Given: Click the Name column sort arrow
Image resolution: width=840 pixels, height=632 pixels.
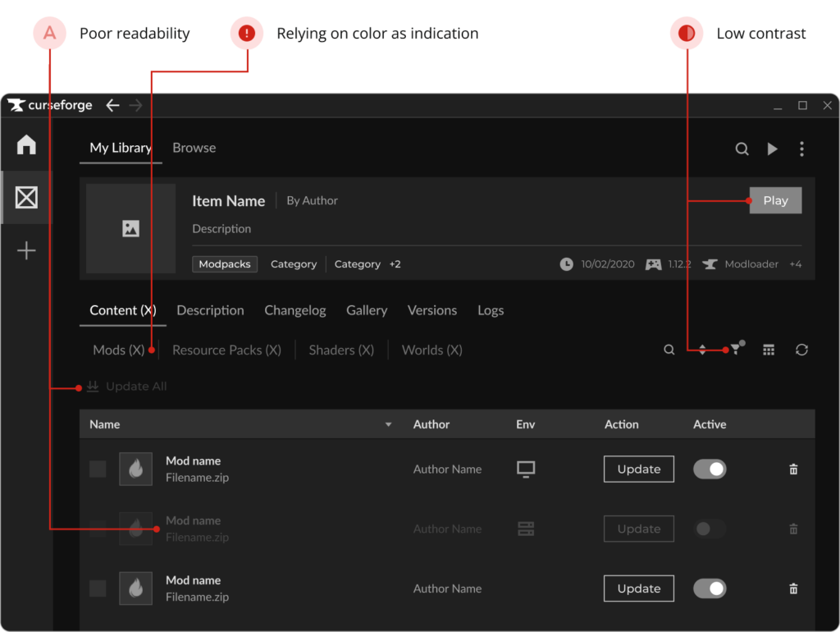Looking at the screenshot, I should tap(389, 424).
